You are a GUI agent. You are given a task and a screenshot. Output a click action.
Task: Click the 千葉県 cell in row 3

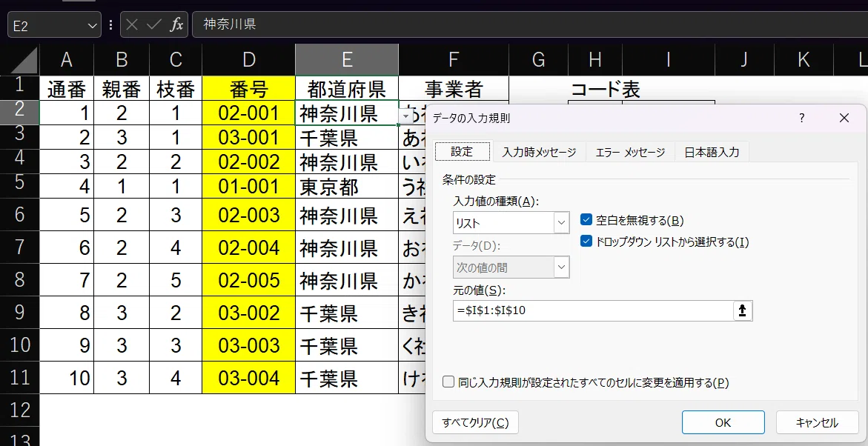[x=347, y=137]
